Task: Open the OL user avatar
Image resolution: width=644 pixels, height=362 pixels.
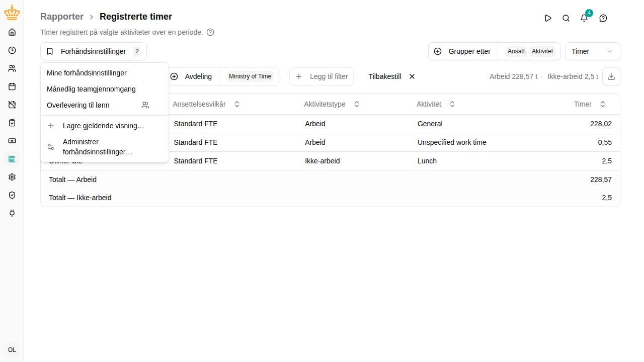Action: pyautogui.click(x=12, y=350)
